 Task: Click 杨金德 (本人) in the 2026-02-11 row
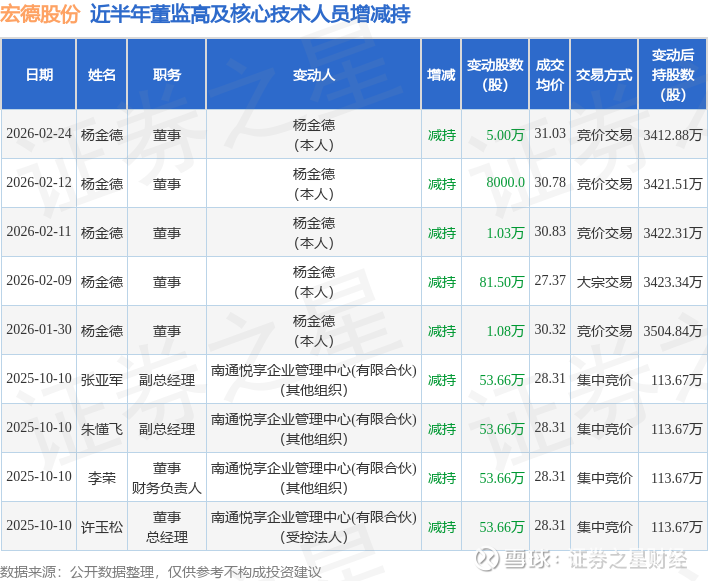(314, 232)
